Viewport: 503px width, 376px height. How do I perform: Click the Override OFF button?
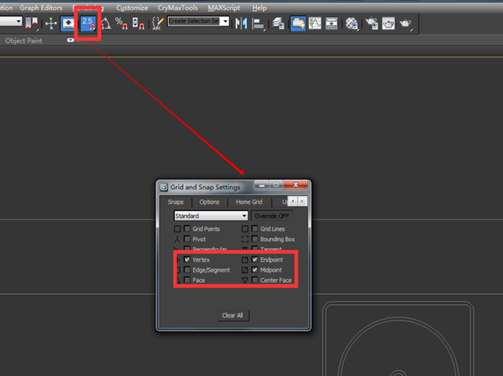click(272, 216)
